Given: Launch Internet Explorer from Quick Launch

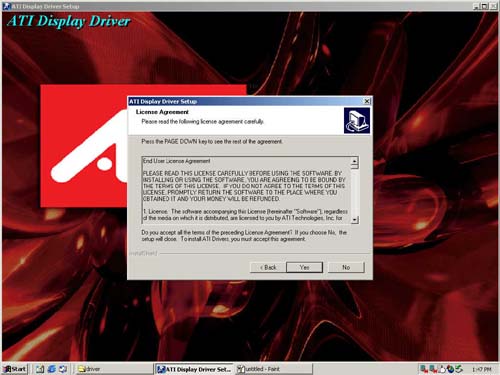Looking at the screenshot, I should [x=52, y=369].
